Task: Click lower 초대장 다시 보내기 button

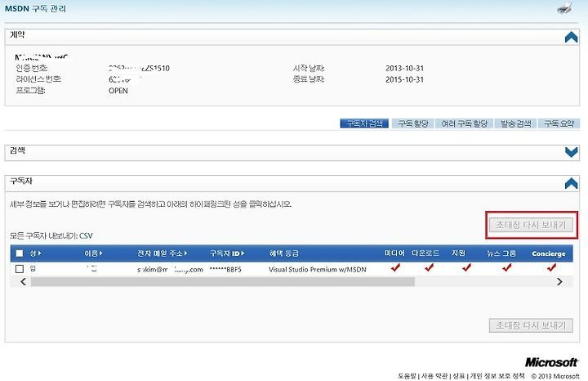Action: point(531,325)
